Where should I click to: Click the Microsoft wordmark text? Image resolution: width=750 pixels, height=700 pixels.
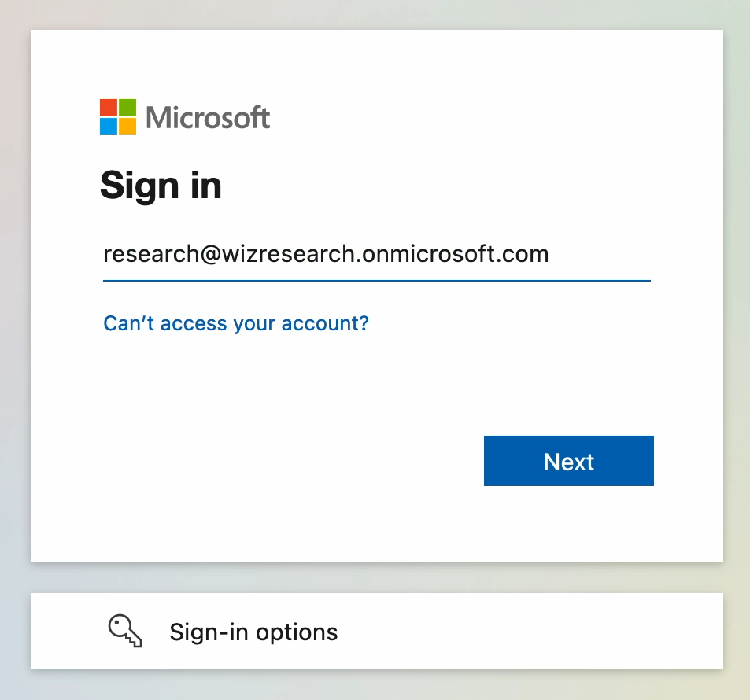click(208, 118)
